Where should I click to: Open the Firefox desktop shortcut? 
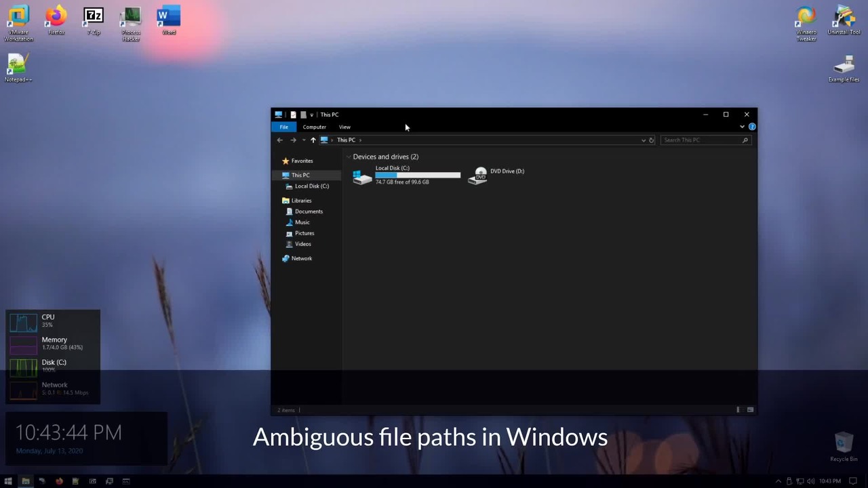tap(56, 20)
